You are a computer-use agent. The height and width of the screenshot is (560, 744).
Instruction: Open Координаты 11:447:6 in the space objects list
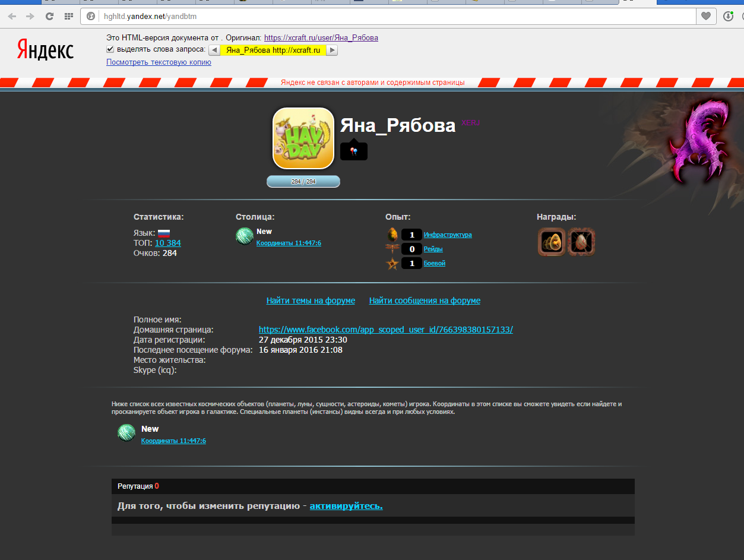(x=173, y=441)
